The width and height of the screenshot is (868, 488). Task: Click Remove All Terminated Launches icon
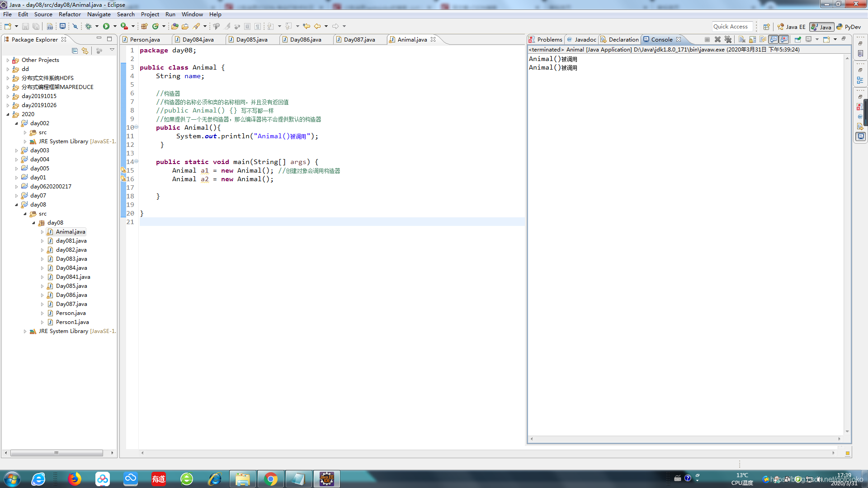[x=728, y=39]
